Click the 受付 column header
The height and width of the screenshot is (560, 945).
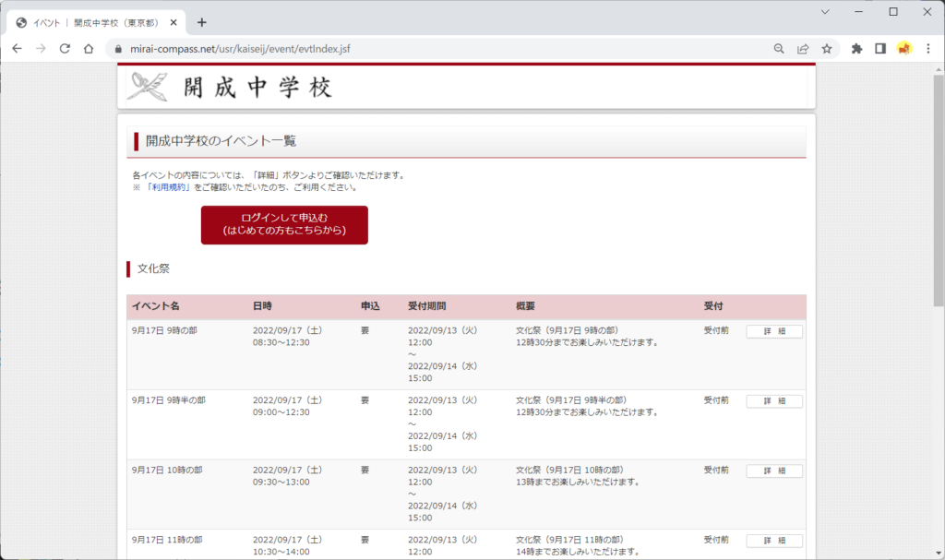tap(713, 306)
